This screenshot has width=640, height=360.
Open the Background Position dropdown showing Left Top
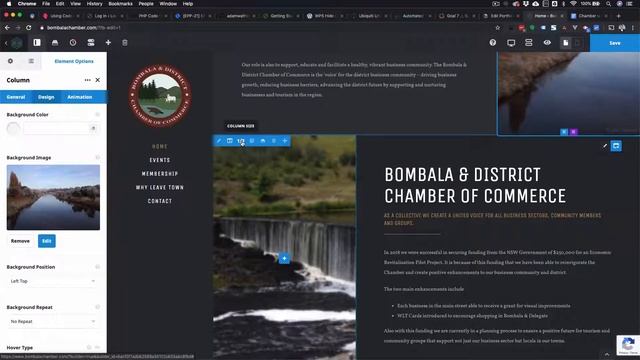click(53, 281)
